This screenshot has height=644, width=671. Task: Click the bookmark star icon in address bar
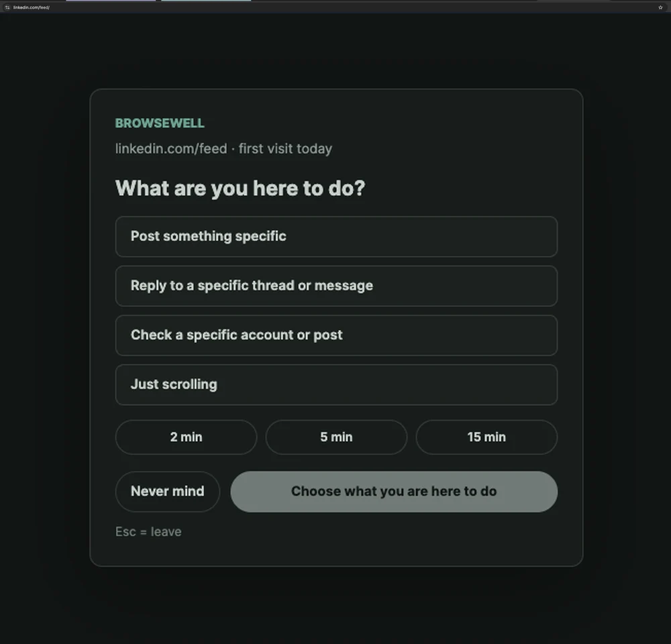(x=660, y=7)
